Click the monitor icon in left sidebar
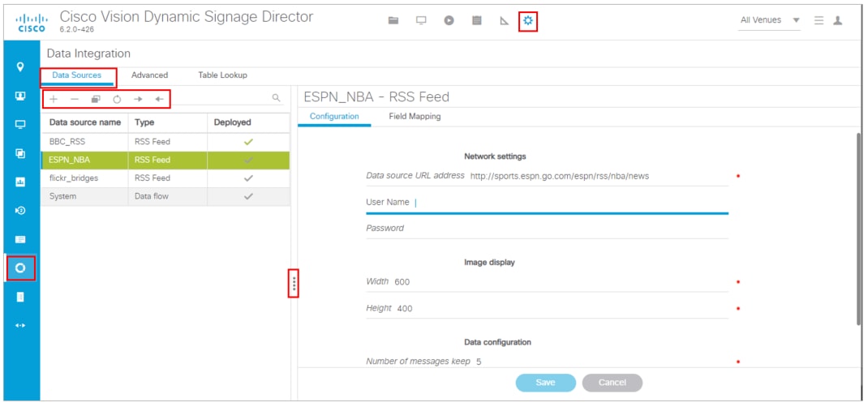The image size is (868, 407). pyautogui.click(x=21, y=124)
